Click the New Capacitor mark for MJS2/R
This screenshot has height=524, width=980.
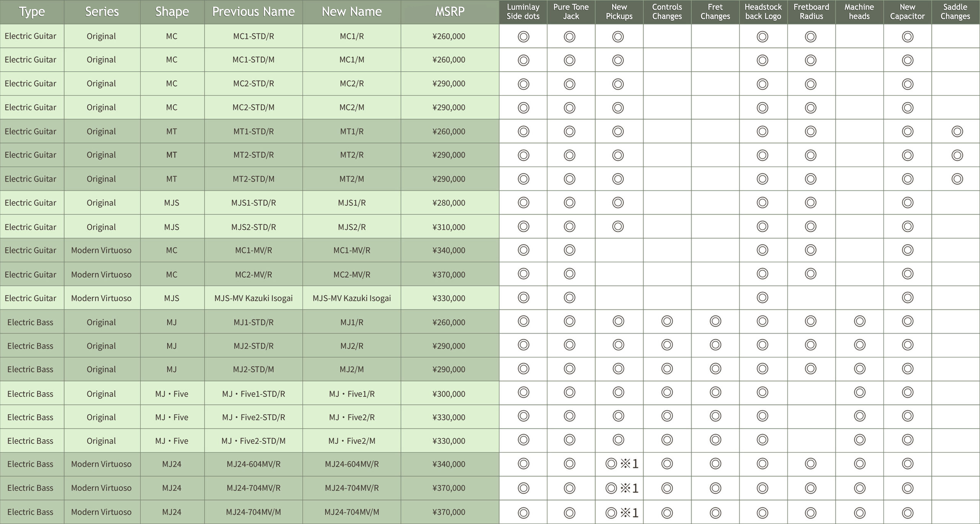tap(907, 226)
